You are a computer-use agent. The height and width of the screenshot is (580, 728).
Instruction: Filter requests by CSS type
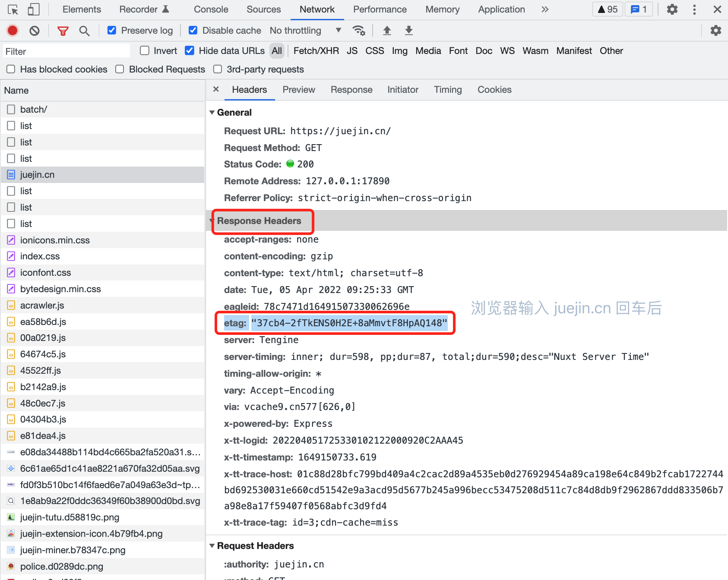coord(374,51)
